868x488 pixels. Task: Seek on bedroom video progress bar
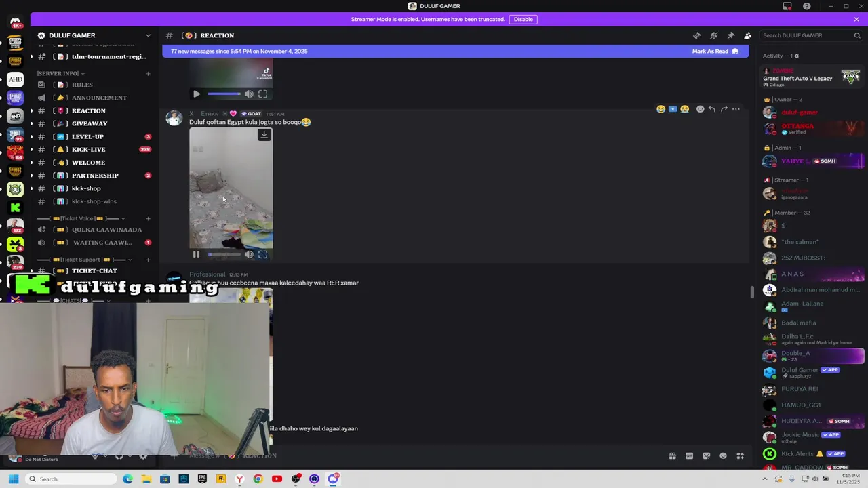(224, 255)
